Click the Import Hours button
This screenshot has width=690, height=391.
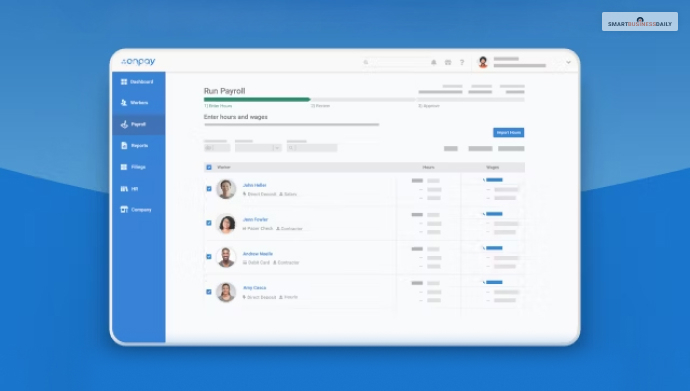click(508, 132)
